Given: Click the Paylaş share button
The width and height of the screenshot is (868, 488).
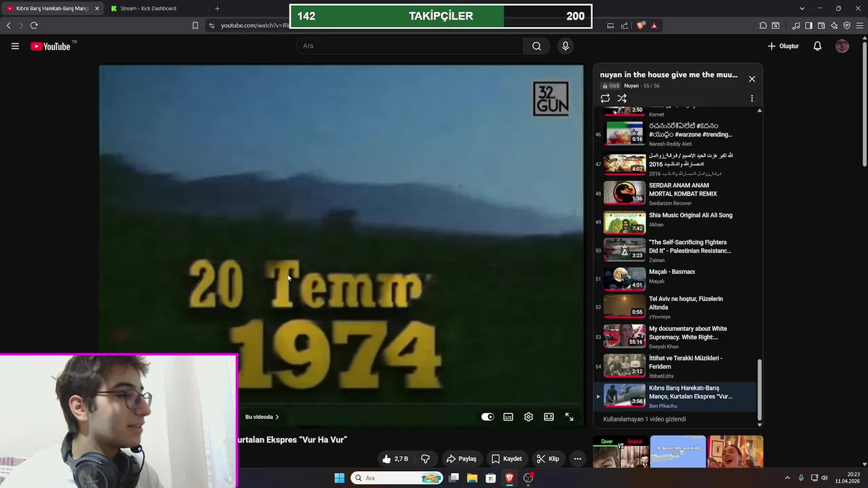Looking at the screenshot, I should pyautogui.click(x=461, y=459).
